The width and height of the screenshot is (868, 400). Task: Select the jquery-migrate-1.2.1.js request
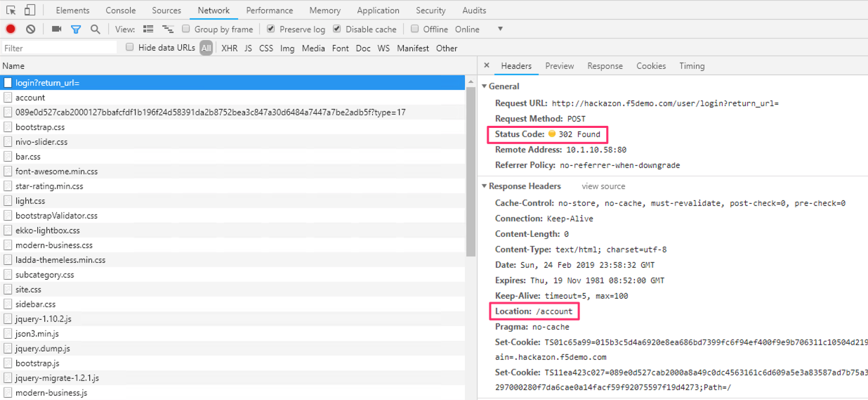(x=232, y=378)
